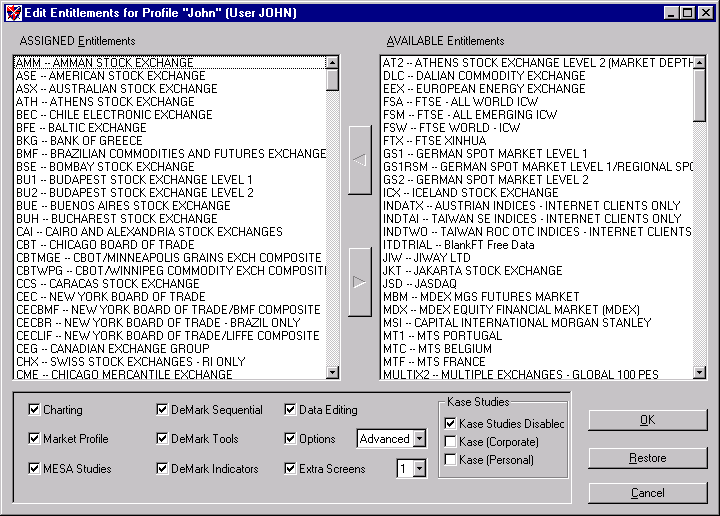
Task: Select CAI -- CAIRO AND ALEXANDRIA STOCK EXCHANGES
Action: point(170,231)
